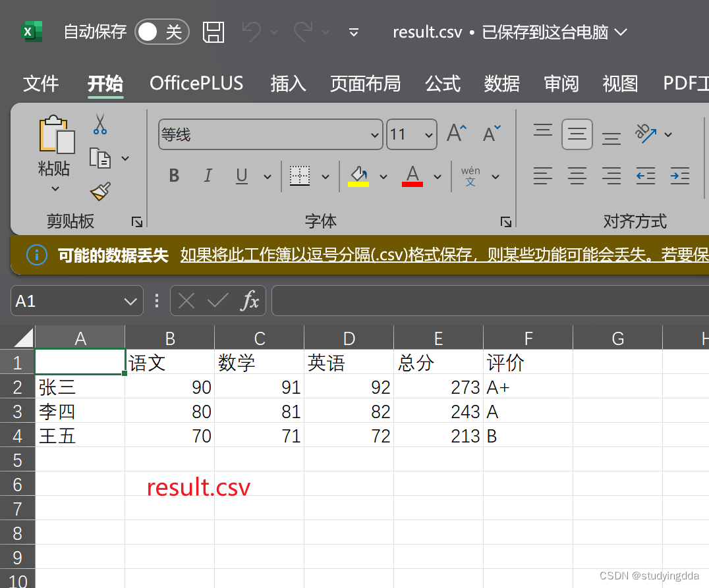
Task: Switch to the OfficePLUS tab
Action: point(197,84)
